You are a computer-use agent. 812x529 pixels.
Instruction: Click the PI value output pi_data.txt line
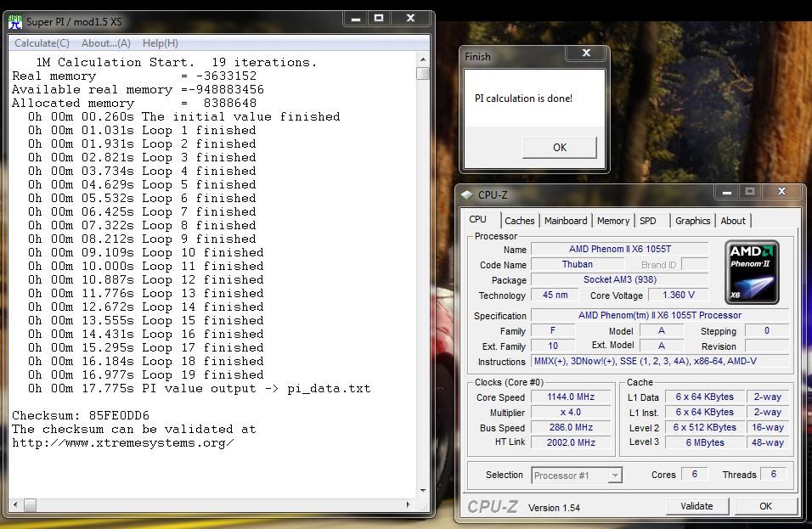click(200, 389)
